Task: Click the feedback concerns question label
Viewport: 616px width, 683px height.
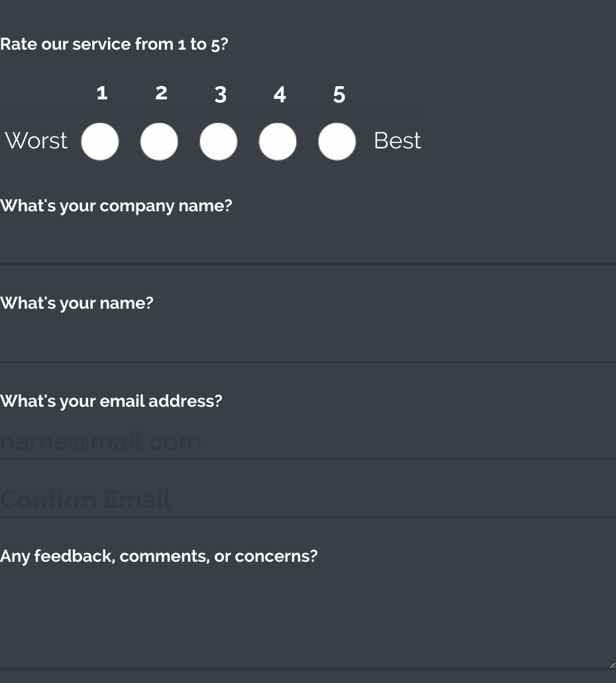Action: (159, 556)
